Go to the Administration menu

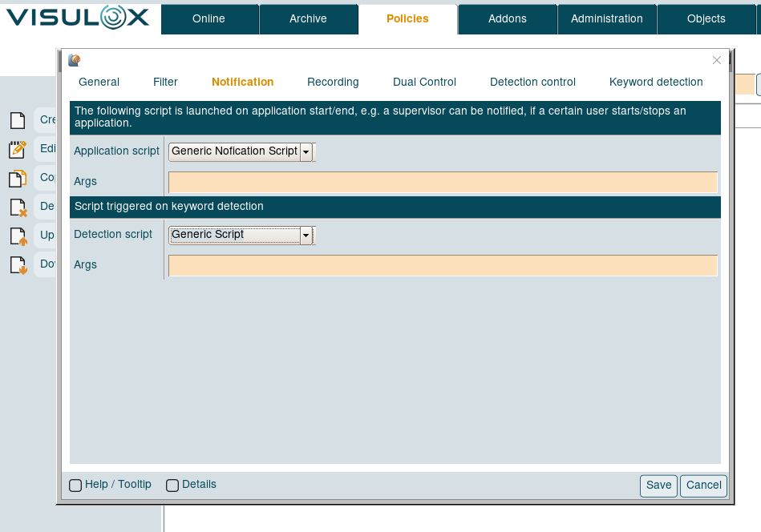coord(606,18)
